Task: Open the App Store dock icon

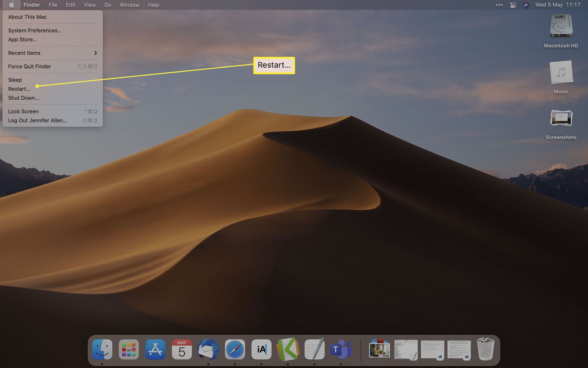Action: 155,349
